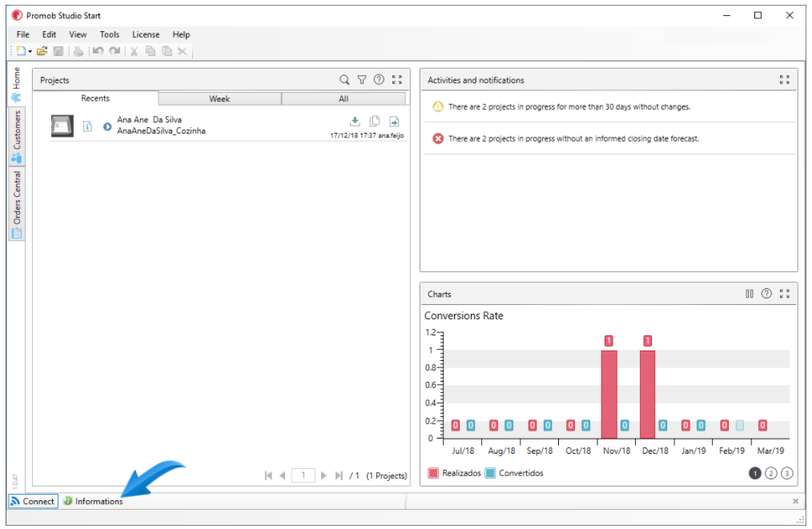Show the All projects tab
Viewport: 812px width, 529px height.
[344, 99]
